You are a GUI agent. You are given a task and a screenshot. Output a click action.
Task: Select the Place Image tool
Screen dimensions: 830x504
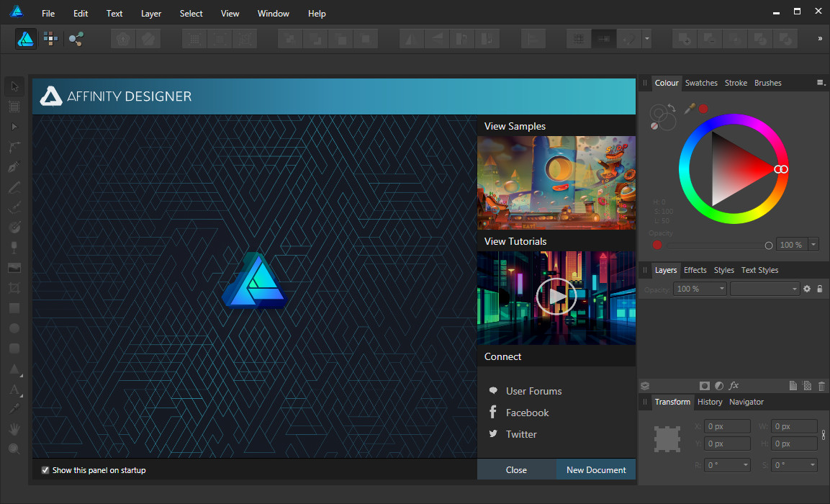14,268
